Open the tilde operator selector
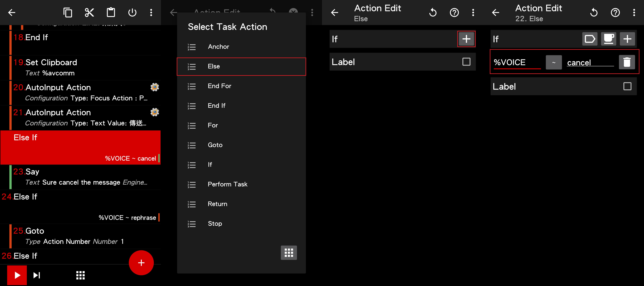Screen dimensions: 644x286 (554, 62)
